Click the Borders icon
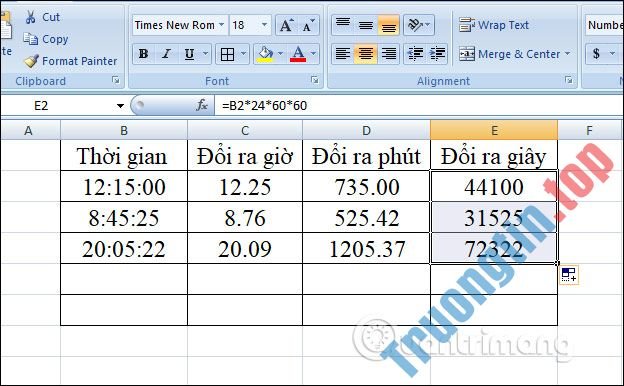624x386 pixels. click(227, 54)
